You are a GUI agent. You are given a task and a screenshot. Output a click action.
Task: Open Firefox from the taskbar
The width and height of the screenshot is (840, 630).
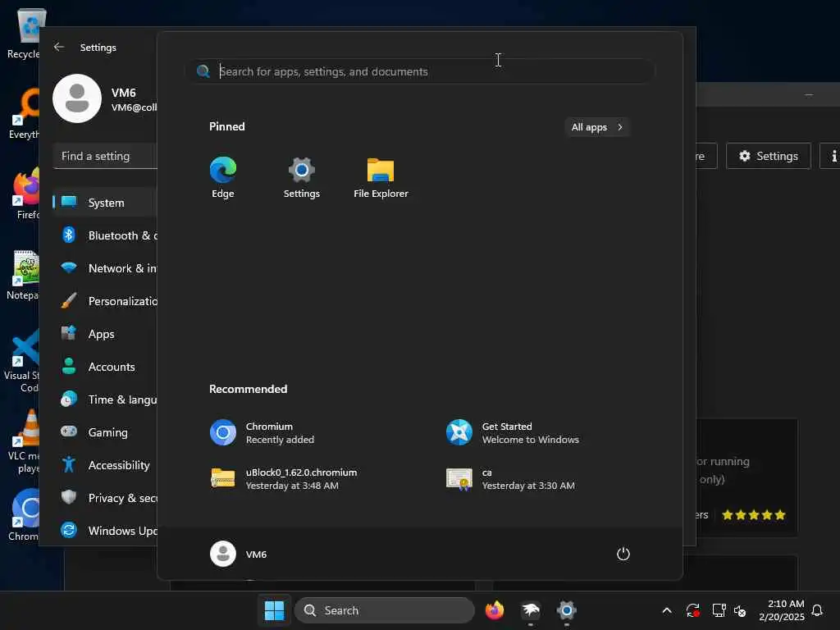(495, 610)
